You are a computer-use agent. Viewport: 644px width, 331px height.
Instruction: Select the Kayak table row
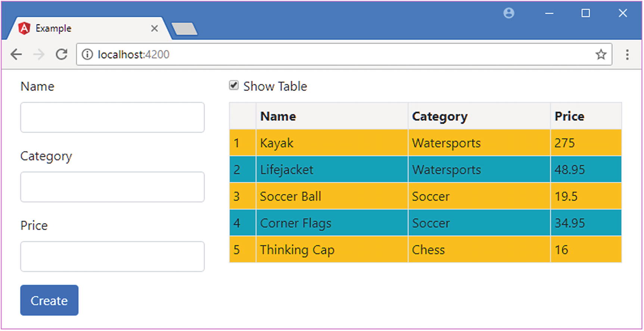426,143
